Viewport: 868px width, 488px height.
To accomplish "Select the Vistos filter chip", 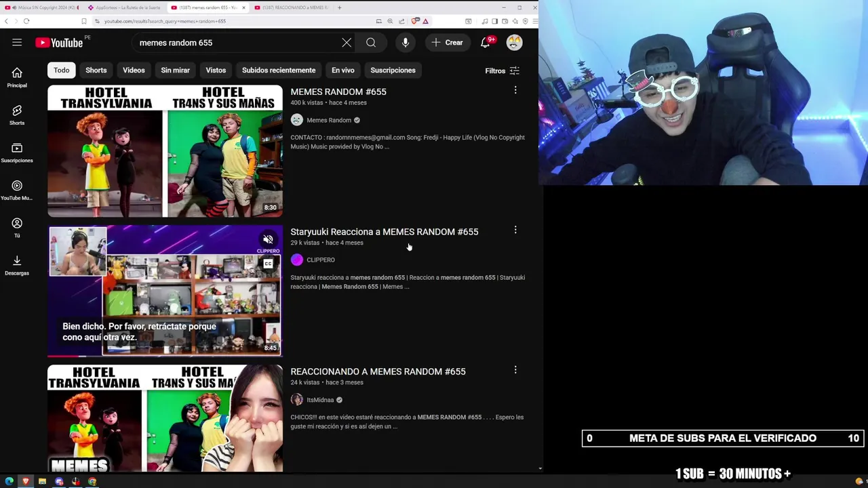I will [216, 70].
